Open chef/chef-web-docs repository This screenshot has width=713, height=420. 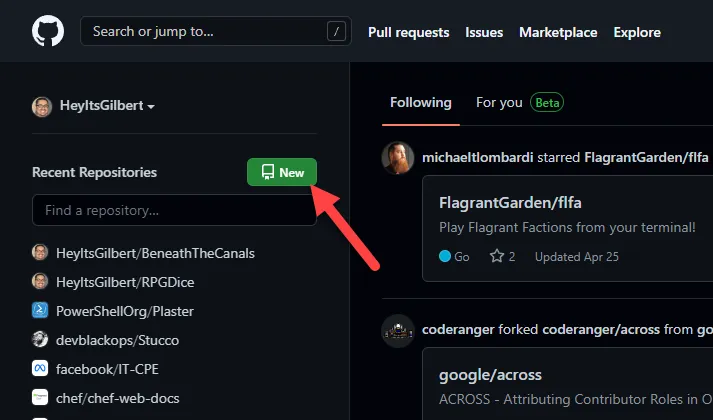(117, 398)
